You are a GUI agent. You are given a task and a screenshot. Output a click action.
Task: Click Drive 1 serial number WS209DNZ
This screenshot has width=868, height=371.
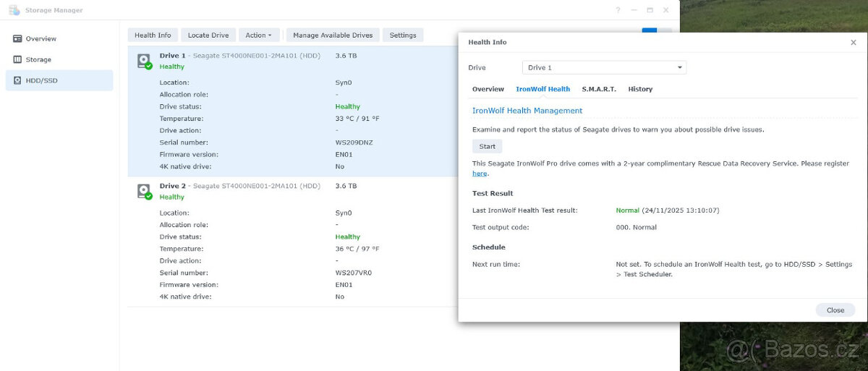pos(354,142)
